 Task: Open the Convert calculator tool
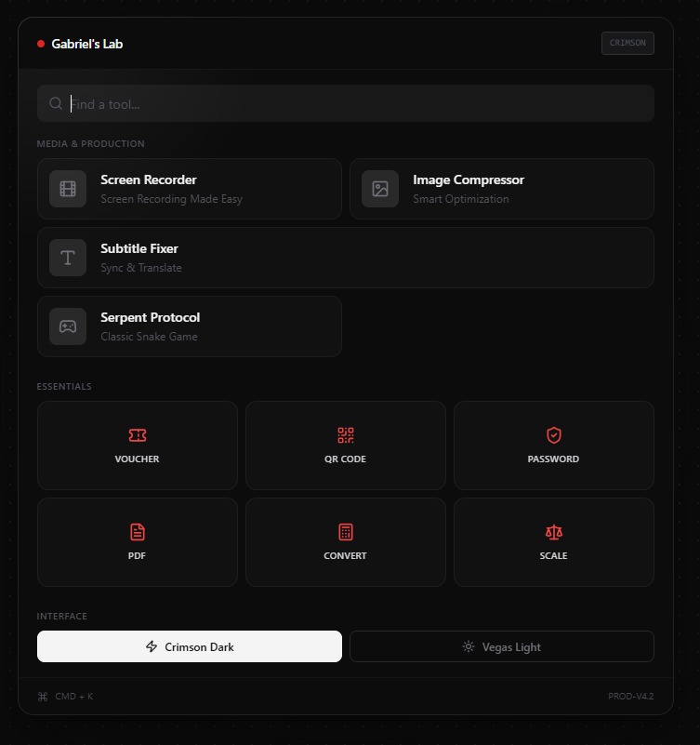tap(346, 541)
